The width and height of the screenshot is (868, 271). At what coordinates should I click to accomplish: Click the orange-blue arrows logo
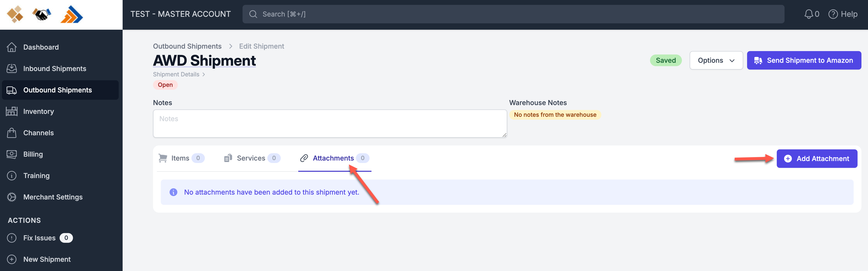(x=72, y=15)
